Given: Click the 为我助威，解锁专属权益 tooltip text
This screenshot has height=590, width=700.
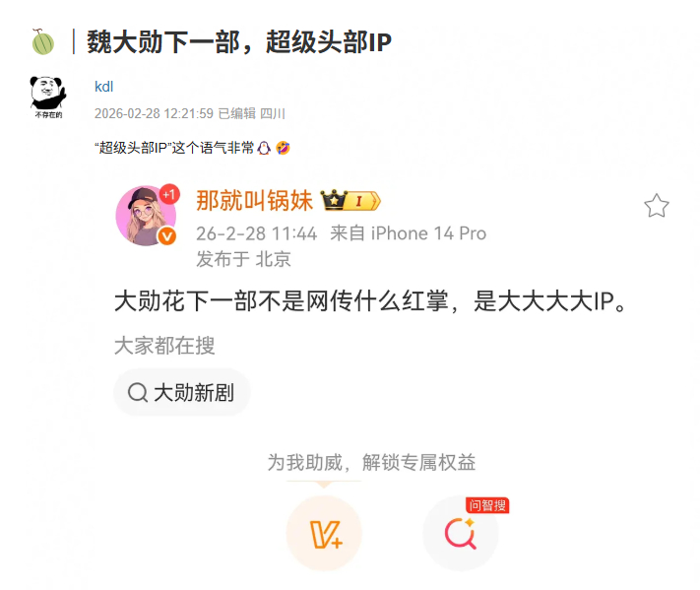Looking at the screenshot, I should [x=371, y=462].
